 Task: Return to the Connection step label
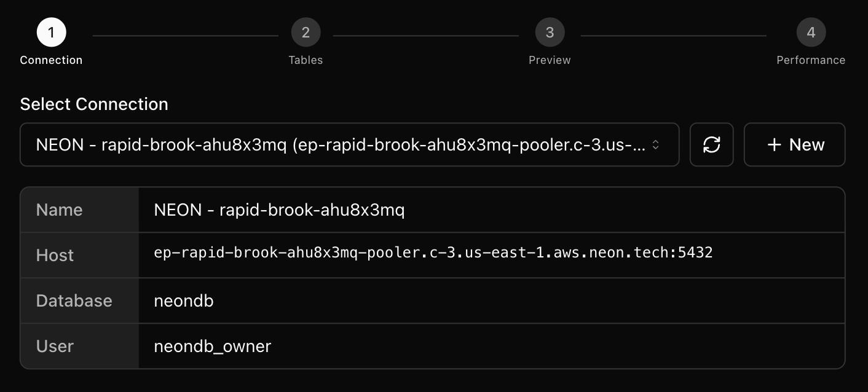(51, 60)
